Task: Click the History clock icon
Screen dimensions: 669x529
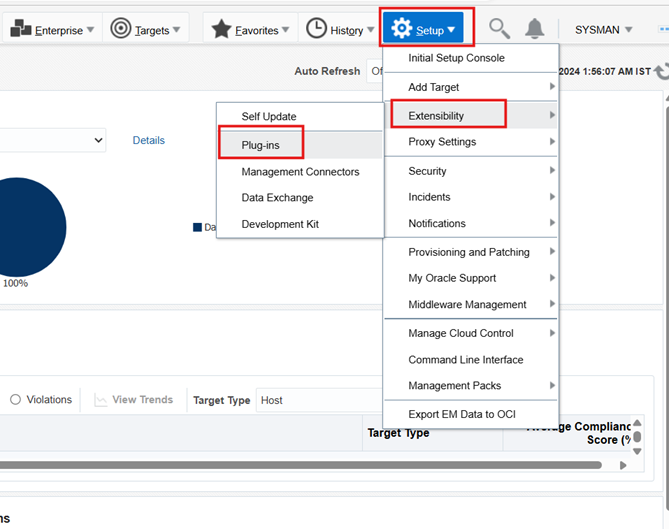Action: coord(316,29)
